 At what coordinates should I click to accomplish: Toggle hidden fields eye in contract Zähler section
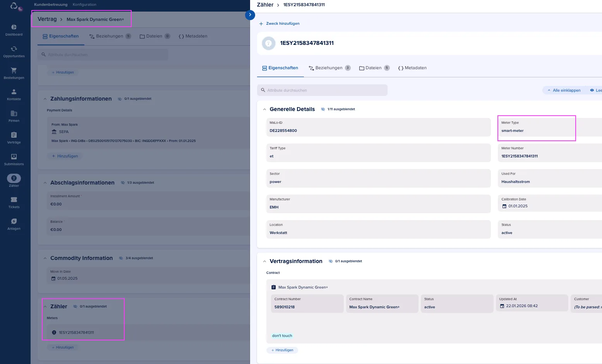click(75, 306)
